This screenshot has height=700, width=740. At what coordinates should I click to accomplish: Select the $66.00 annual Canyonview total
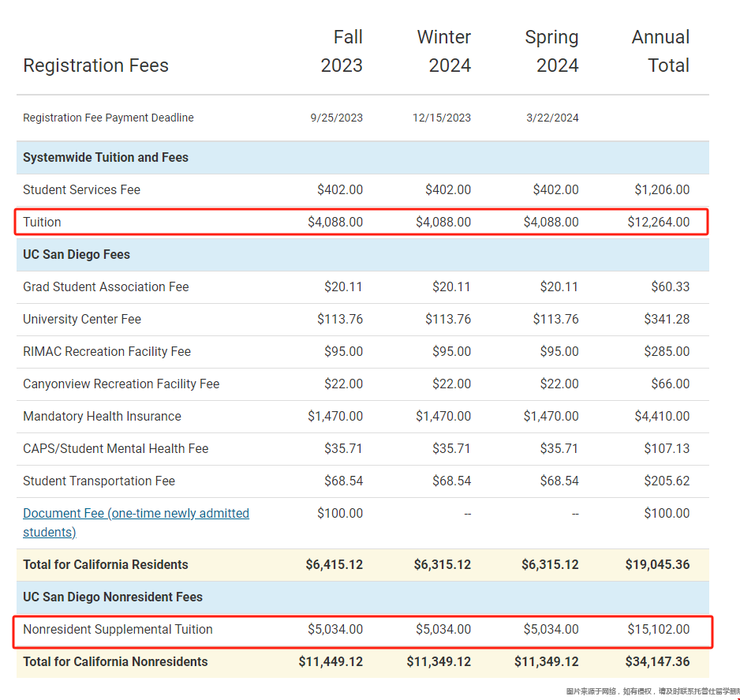pyautogui.click(x=670, y=384)
